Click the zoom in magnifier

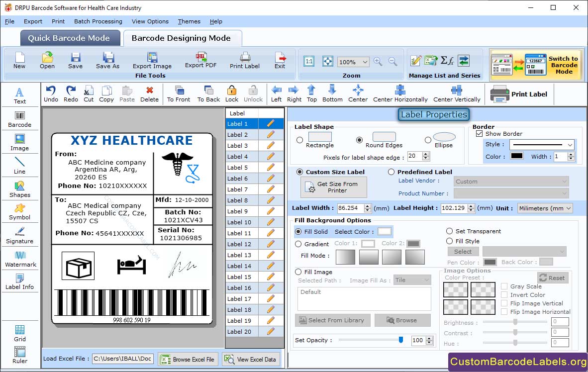tap(378, 62)
